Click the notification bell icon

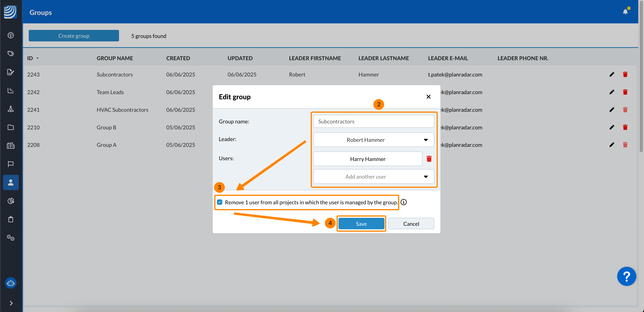(625, 12)
